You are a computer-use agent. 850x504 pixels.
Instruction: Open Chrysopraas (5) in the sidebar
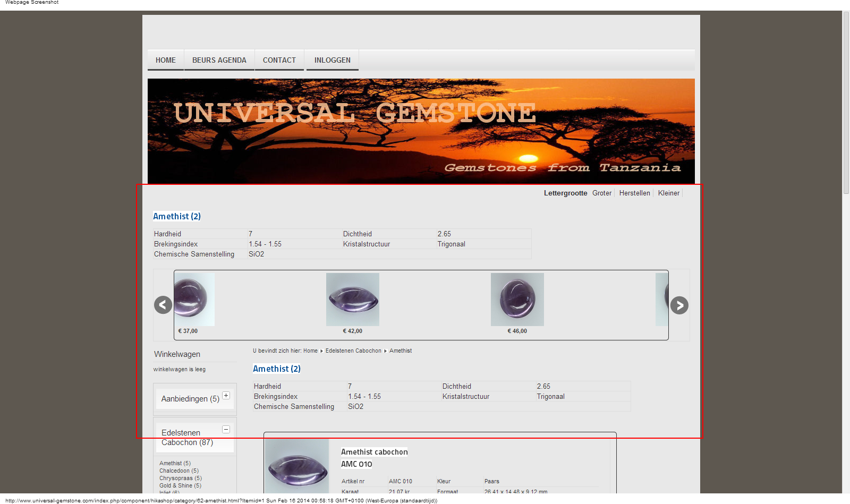[180, 479]
